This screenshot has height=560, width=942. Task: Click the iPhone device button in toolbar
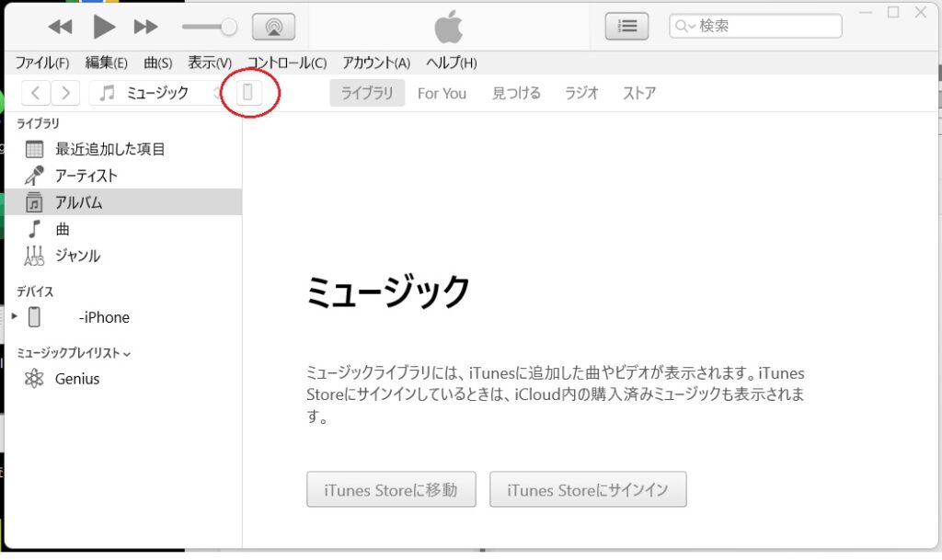[248, 93]
